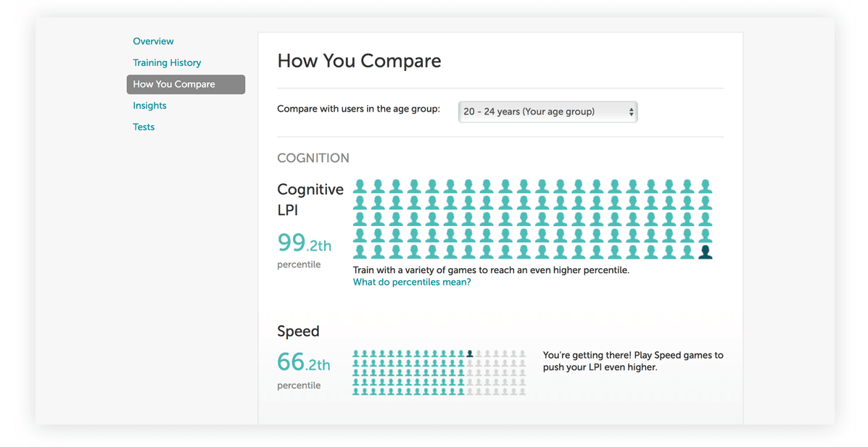The image size is (868, 447).
Task: Change the age group from 20 - 24 years
Action: coord(547,112)
